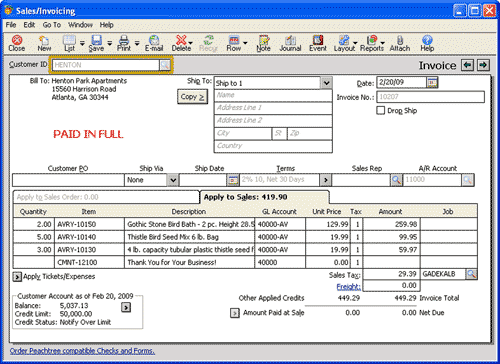
Task: Create a New invoice via toolbar
Action: point(44,43)
